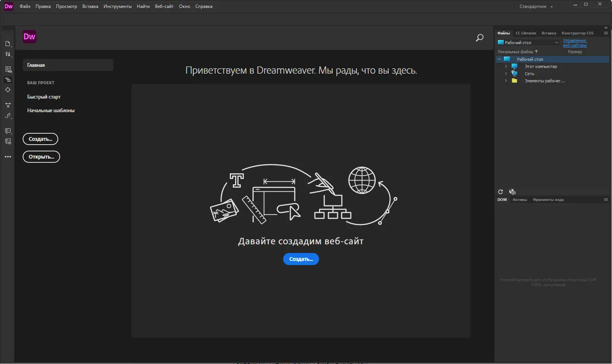Open the Просмотр menu
This screenshot has height=364, width=612.
[67, 6]
